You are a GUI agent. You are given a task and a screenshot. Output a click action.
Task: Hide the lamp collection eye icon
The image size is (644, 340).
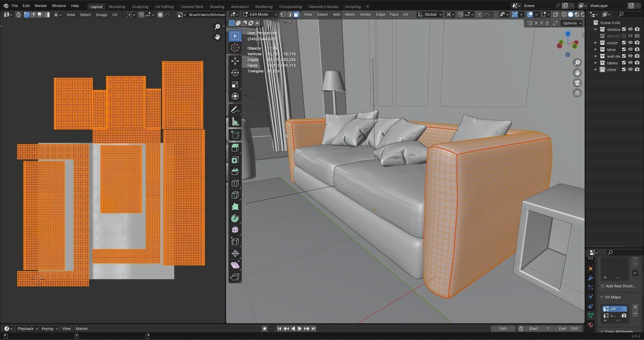pyautogui.click(x=631, y=49)
